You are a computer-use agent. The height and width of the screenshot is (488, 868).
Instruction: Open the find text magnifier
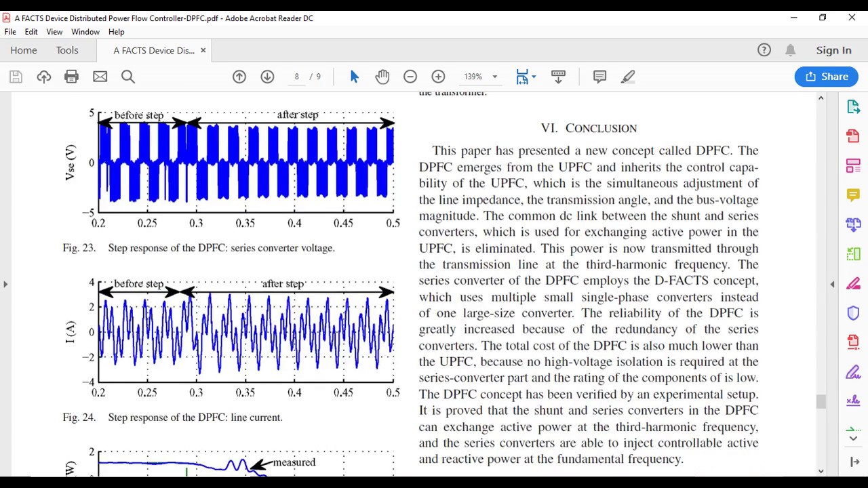click(128, 77)
